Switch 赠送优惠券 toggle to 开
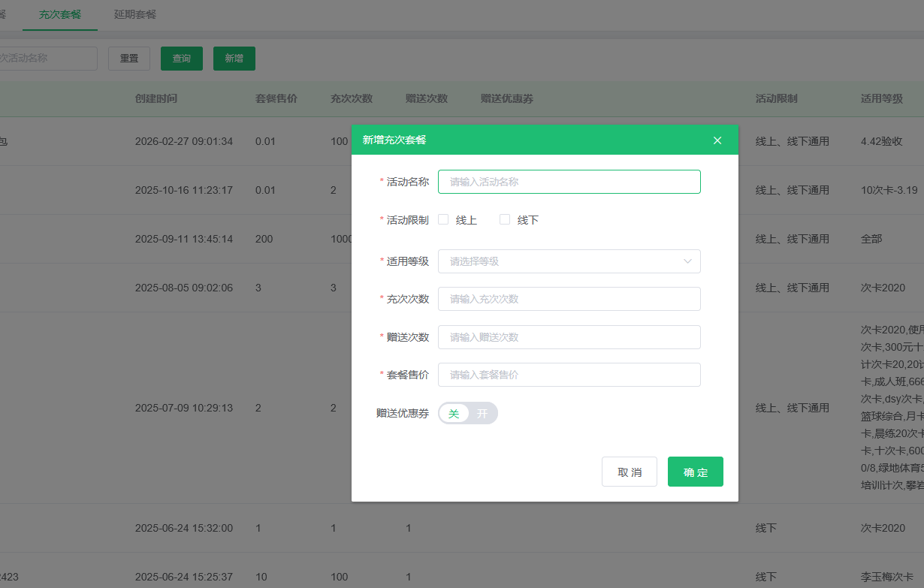 pyautogui.click(x=481, y=413)
